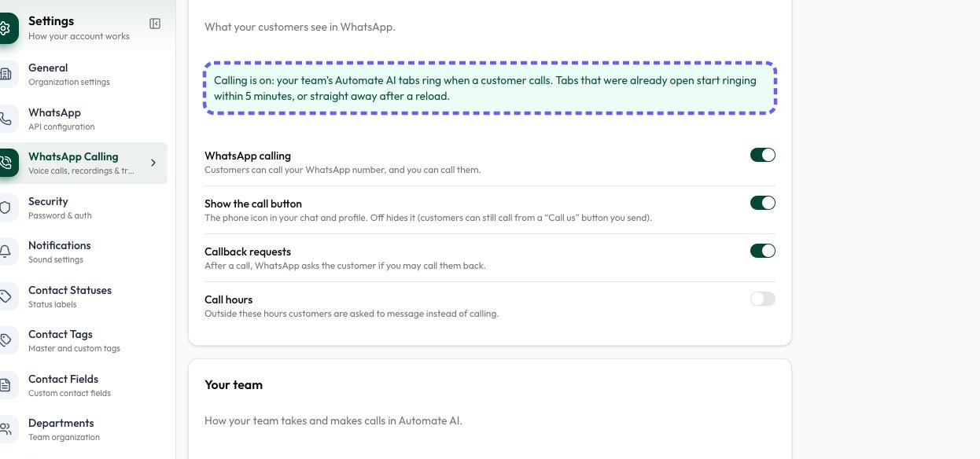The width and height of the screenshot is (980, 459).
Task: Switch off Callback requests
Action: point(763,251)
